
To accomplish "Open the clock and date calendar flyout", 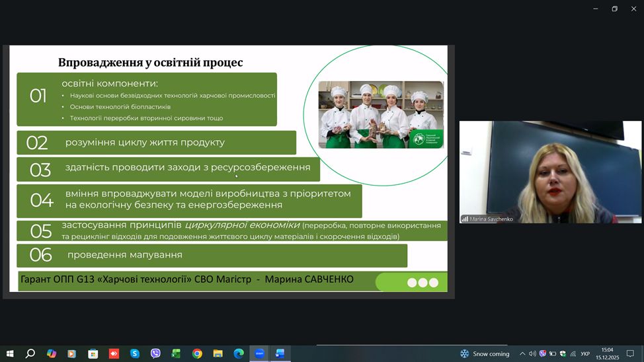I will 606,354.
